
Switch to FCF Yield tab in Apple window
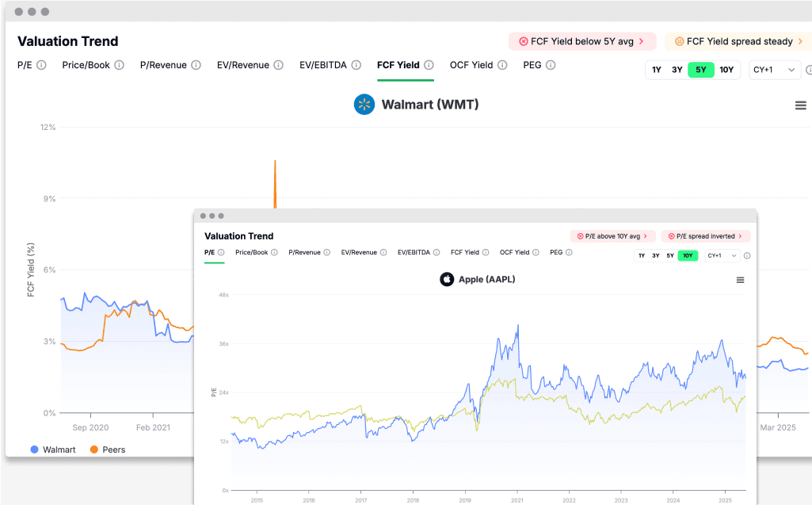pyautogui.click(x=465, y=252)
